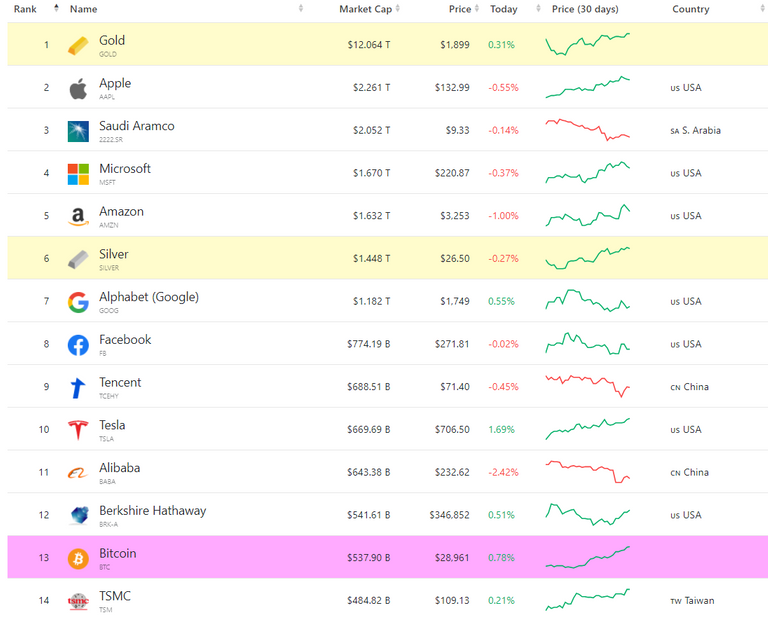
Task: Click the Bitcoin logo icon
Action: [x=78, y=558]
